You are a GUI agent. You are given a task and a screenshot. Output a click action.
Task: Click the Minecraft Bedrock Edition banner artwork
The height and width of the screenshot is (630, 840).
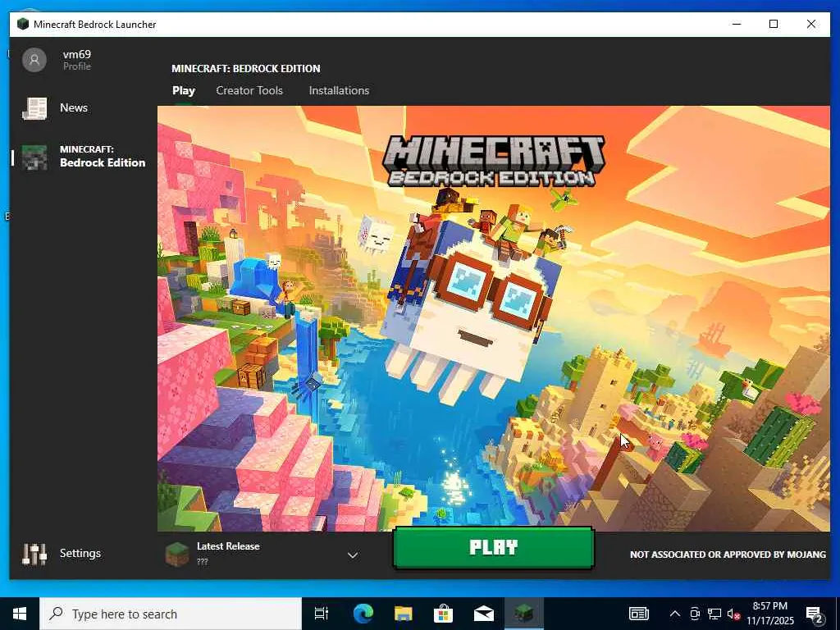[x=493, y=318]
